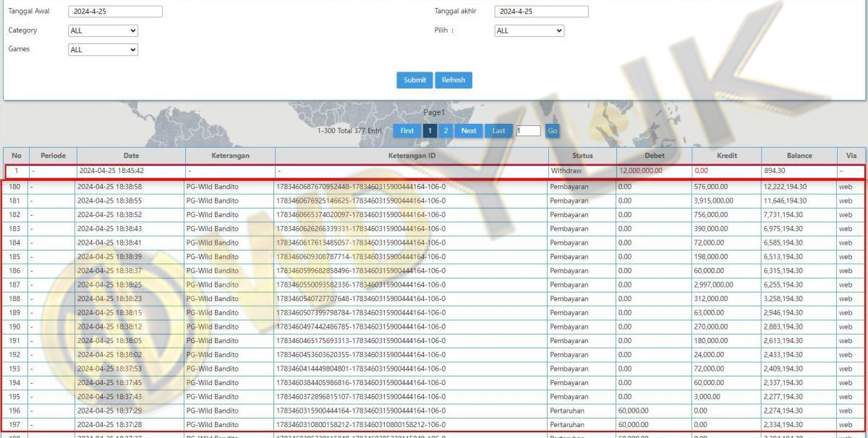This screenshot has width=868, height=438.
Task: Click the Withdraw status cell
Action: 566,171
